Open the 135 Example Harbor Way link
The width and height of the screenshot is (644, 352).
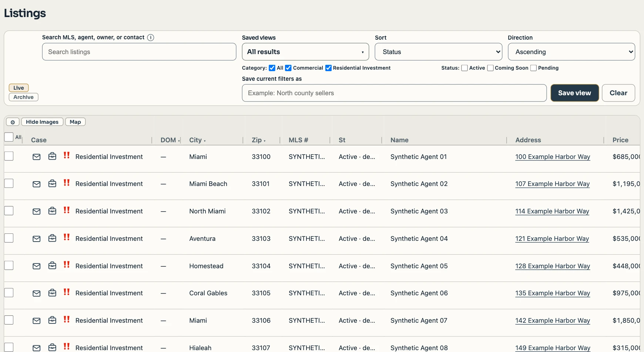click(553, 293)
